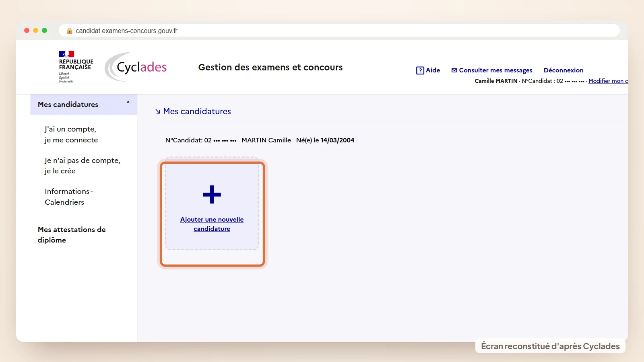Click the République Française logo
Image resolution: width=644 pixels, height=362 pixels.
point(76,67)
